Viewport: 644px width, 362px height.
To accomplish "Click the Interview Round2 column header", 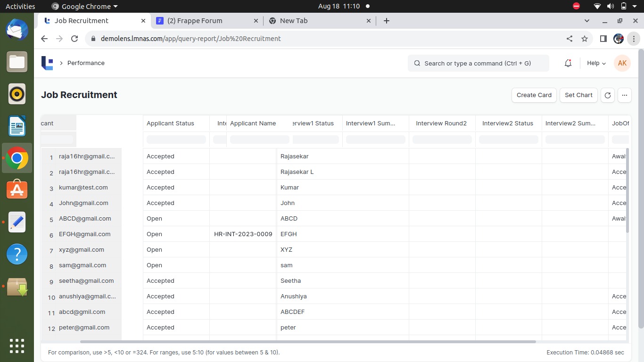I will coord(442,123).
